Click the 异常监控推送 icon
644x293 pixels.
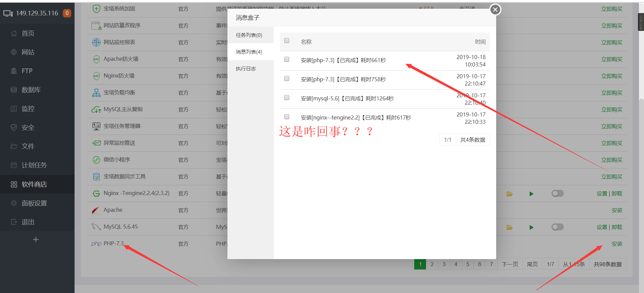(96, 143)
